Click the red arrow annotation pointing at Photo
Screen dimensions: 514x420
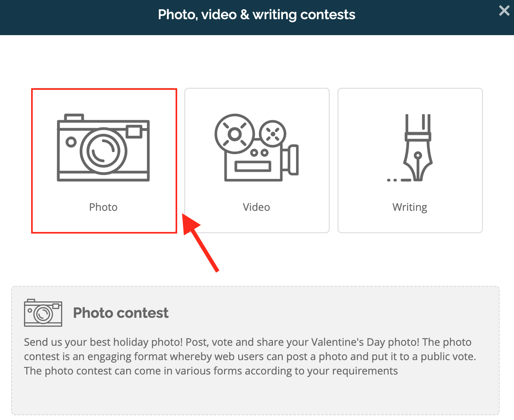[x=200, y=243]
